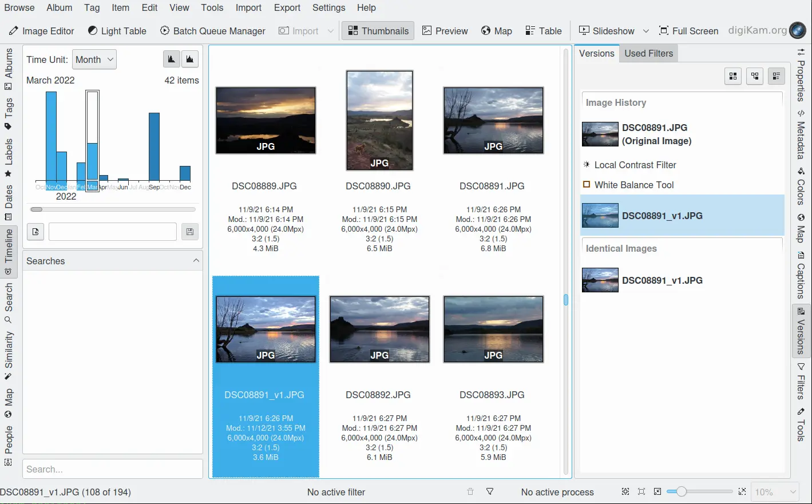Start the Slideshow
The image size is (812, 504).
click(607, 31)
